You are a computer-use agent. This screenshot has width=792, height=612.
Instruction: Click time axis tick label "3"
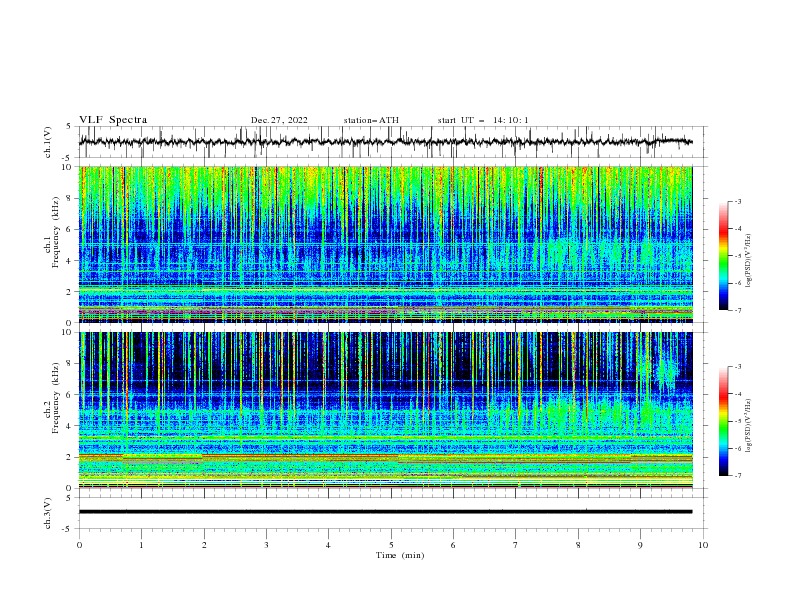pyautogui.click(x=266, y=545)
